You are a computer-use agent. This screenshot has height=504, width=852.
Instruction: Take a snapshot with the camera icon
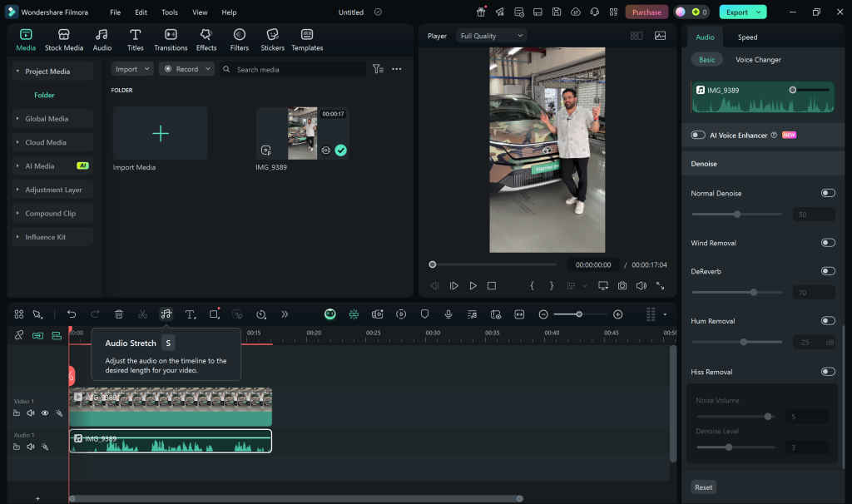click(x=622, y=285)
